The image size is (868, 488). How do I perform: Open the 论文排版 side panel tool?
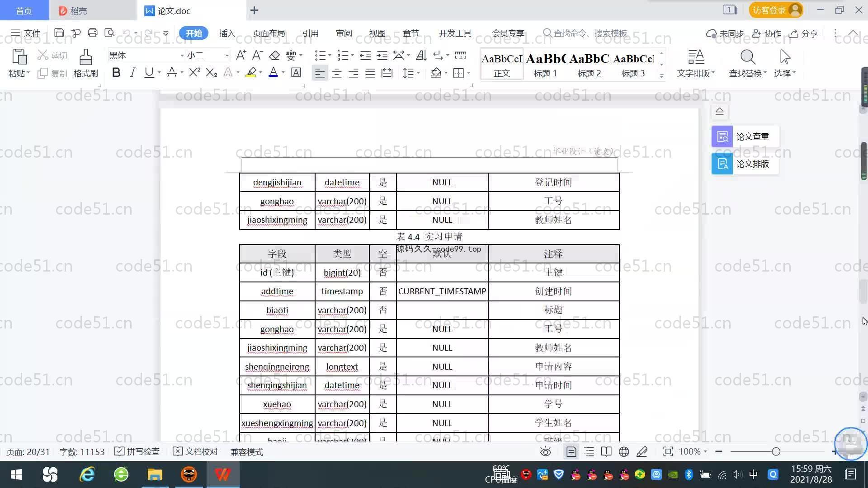(745, 164)
